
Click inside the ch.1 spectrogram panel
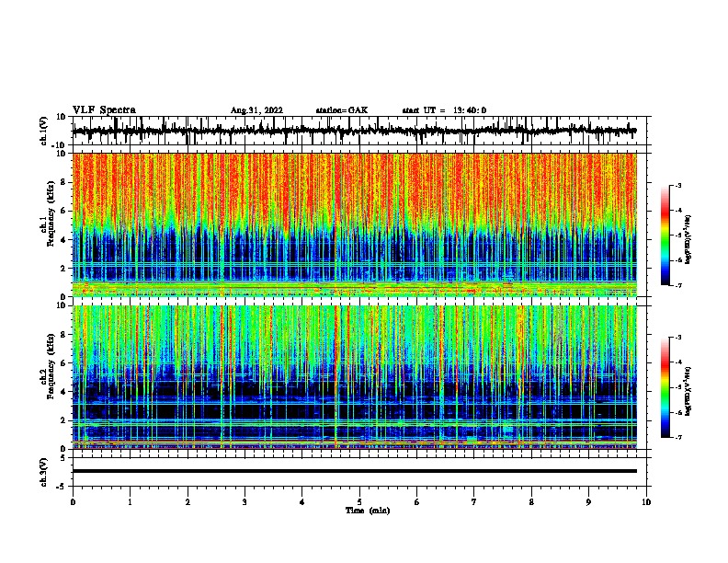tap(354, 224)
